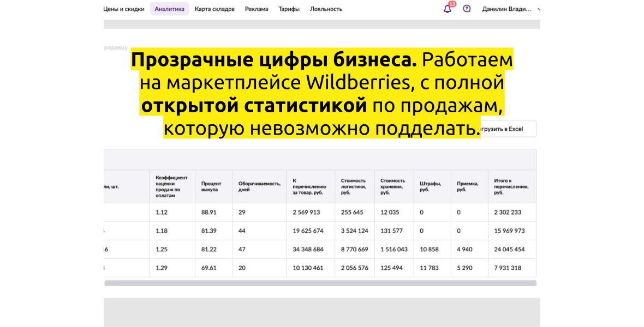This screenshot has height=327, width=644.
Task: Click the Стоимость логистики column header
Action: (x=354, y=187)
